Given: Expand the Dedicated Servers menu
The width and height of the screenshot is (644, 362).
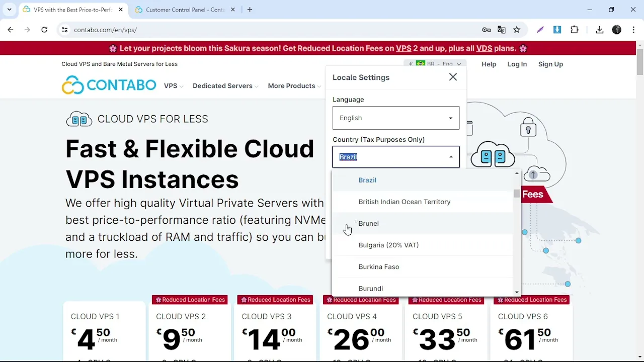Looking at the screenshot, I should tap(225, 86).
